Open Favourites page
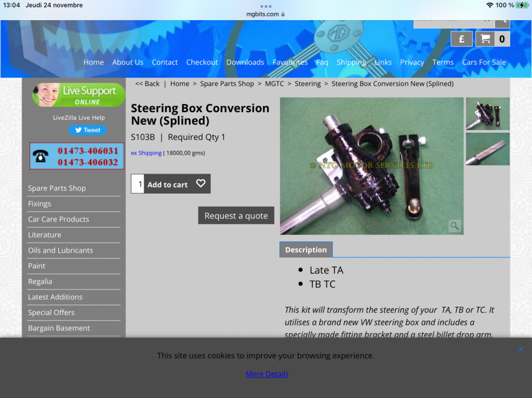The height and width of the screenshot is (398, 532). (x=290, y=62)
